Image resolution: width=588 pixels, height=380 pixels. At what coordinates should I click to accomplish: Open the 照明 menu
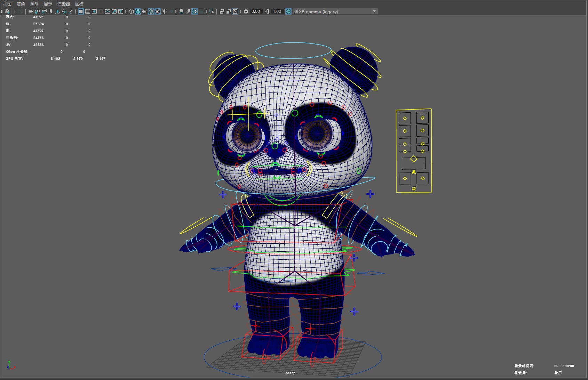(34, 4)
